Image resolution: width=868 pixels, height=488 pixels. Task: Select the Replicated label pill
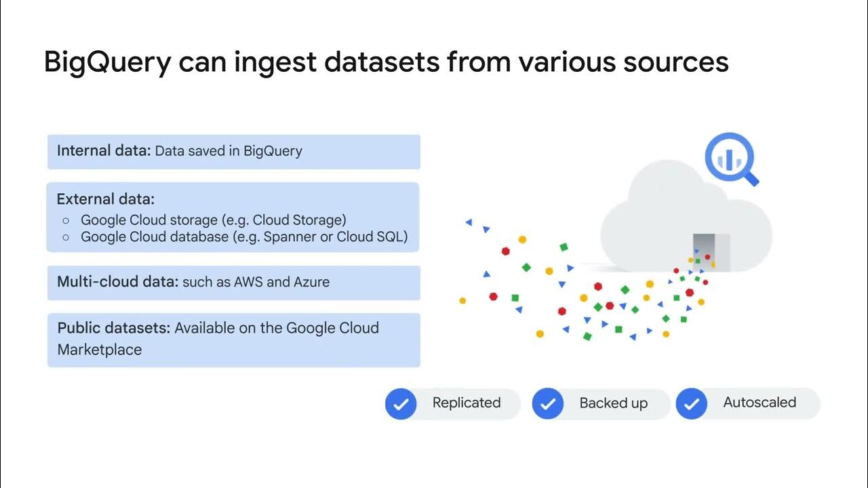tap(453, 403)
